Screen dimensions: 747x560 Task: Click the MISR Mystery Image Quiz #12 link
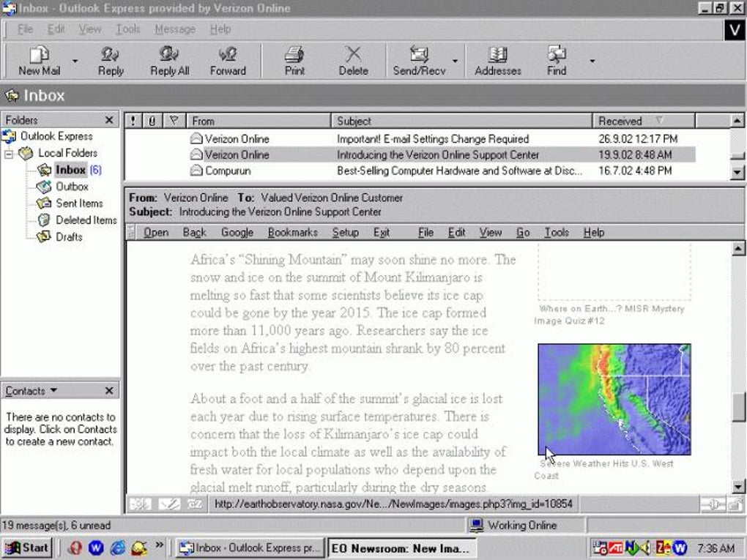pyautogui.click(x=610, y=314)
